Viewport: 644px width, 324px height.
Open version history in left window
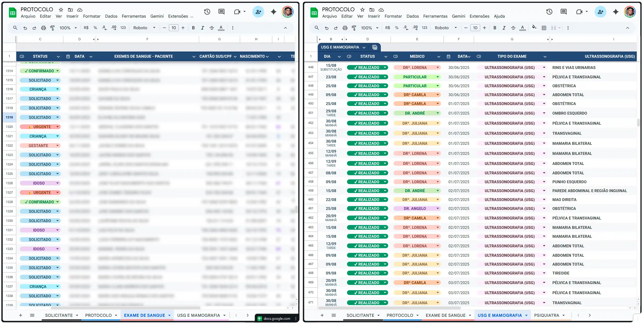click(207, 12)
